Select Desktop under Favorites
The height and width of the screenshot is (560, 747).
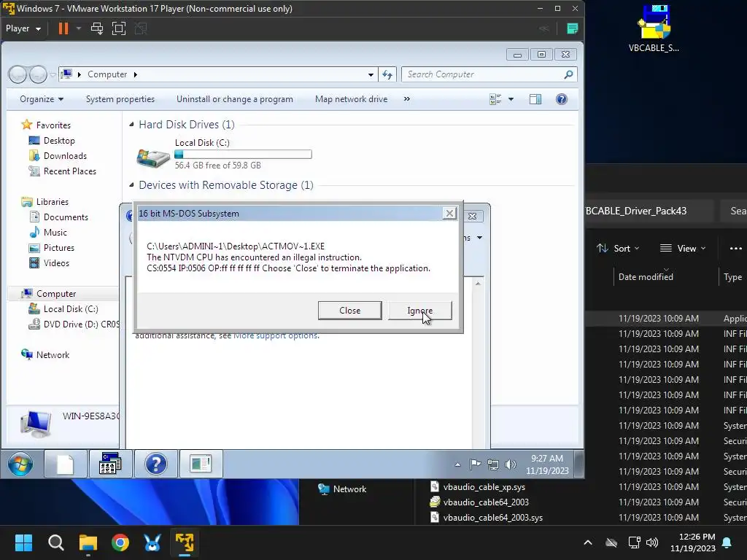pos(59,141)
